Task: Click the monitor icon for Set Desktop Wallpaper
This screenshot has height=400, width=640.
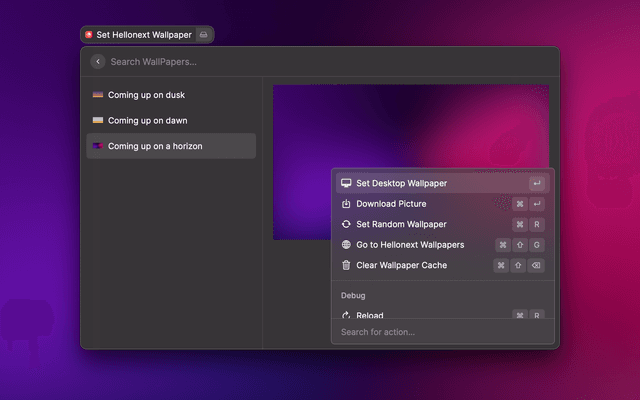Action: pos(346,184)
